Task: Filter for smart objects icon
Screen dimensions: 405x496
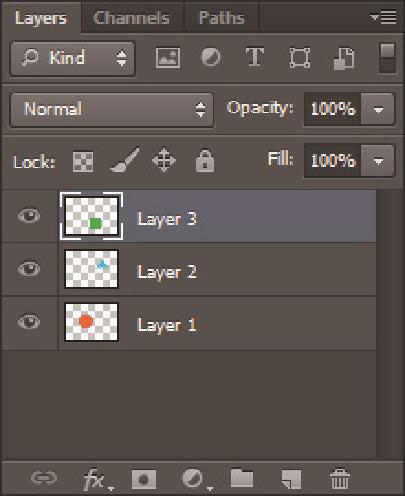Action: [344, 58]
